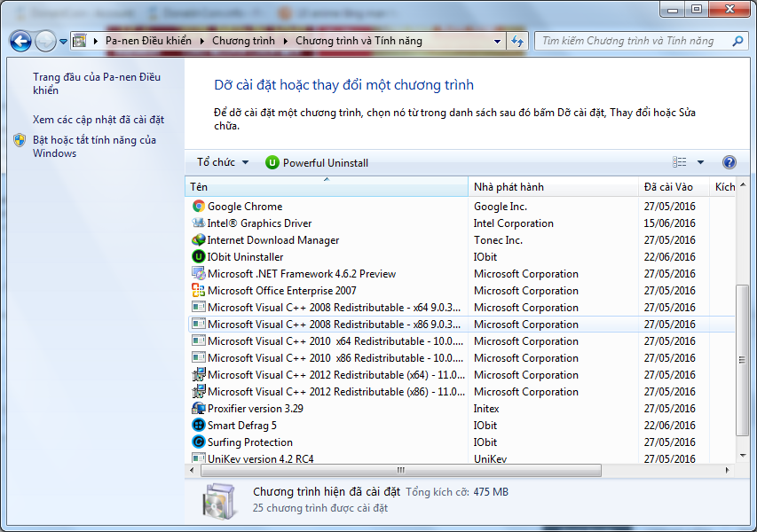757x532 pixels.
Task: Click the Proxifier version 3.29 icon
Action: [199, 409]
